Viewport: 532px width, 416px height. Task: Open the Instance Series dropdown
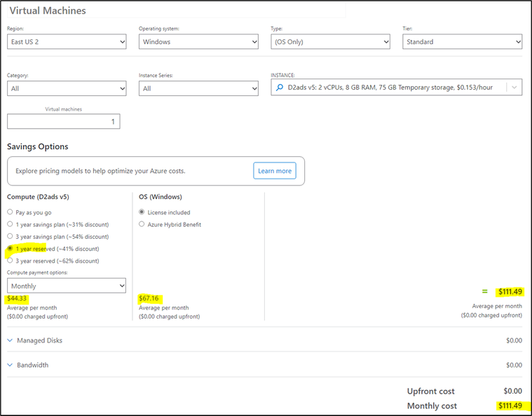pyautogui.click(x=198, y=88)
